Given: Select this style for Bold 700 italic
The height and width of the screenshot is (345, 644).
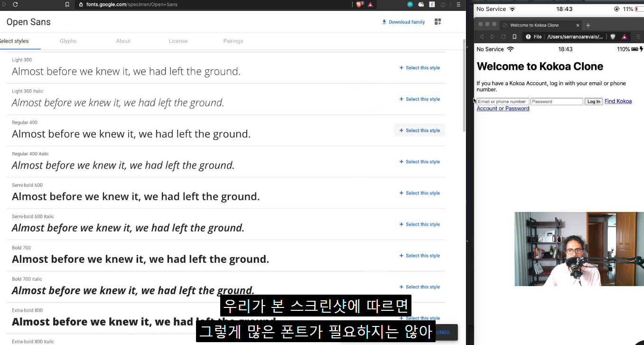Looking at the screenshot, I should pos(420,287).
